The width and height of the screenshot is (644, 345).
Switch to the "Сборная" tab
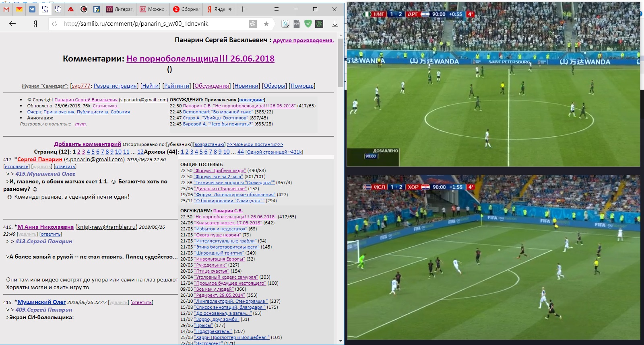[187, 9]
